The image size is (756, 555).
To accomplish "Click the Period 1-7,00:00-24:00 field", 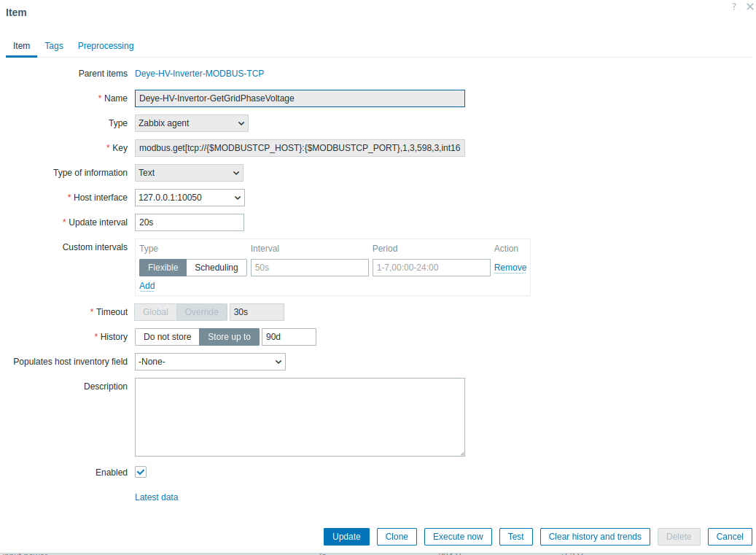I will [431, 268].
